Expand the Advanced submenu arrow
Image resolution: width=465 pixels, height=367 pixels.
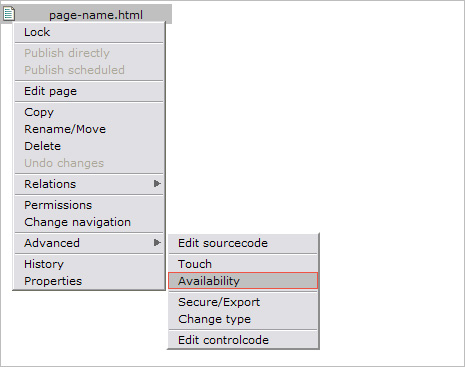(157, 243)
